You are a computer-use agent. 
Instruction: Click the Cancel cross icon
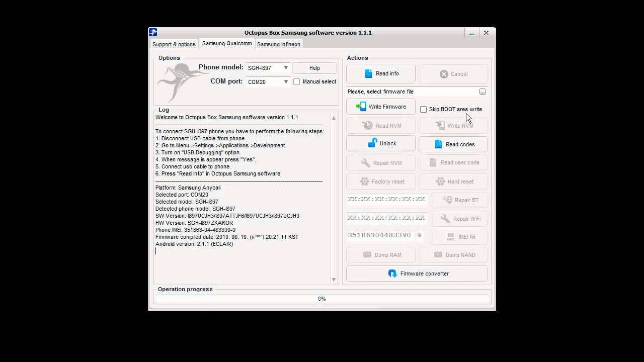pos(444,74)
